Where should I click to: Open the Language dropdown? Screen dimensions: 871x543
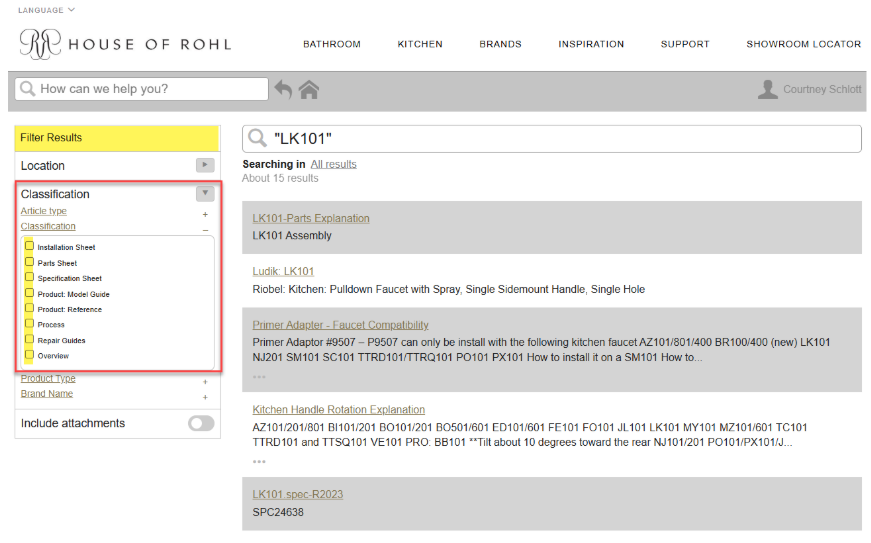coord(46,10)
